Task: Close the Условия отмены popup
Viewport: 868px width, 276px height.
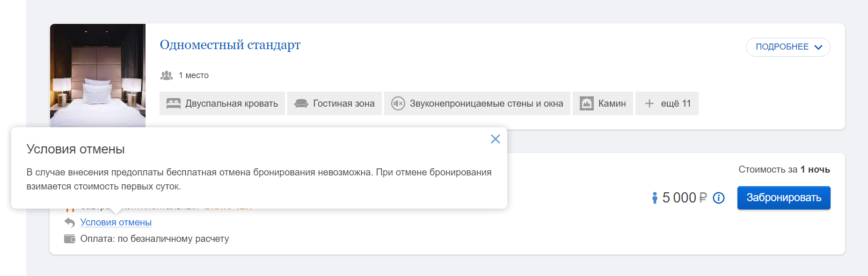Action: coord(496,139)
